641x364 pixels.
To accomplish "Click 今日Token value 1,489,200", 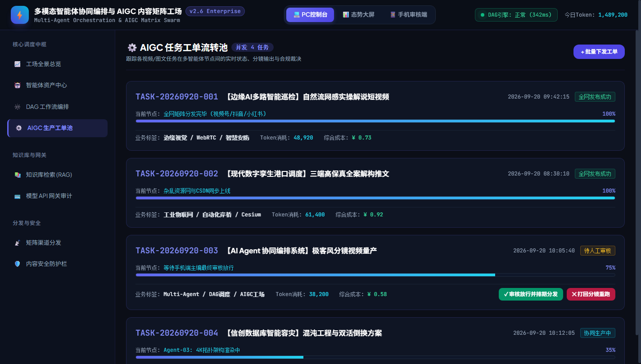I will pyautogui.click(x=613, y=15).
